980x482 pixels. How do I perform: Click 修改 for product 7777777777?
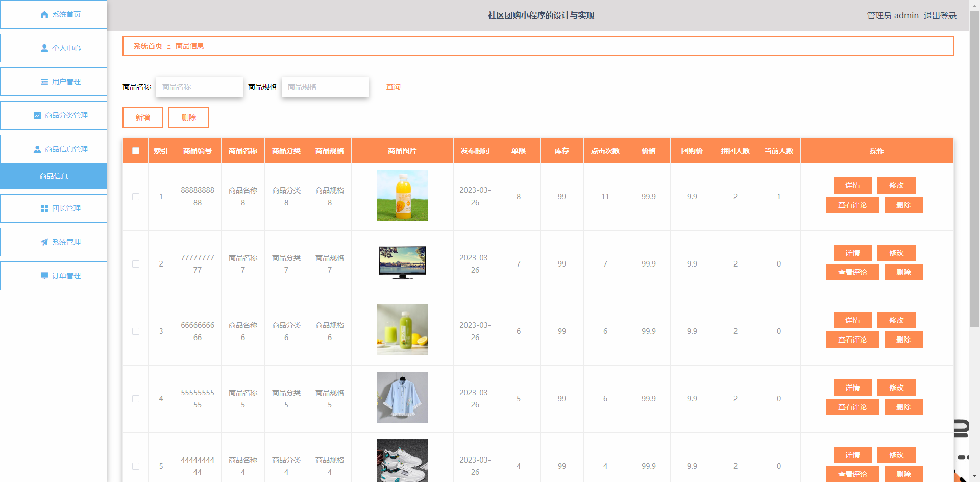click(897, 253)
